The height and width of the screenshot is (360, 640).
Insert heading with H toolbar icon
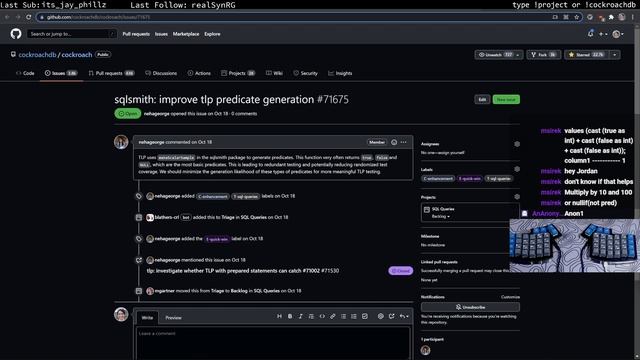coord(279,316)
